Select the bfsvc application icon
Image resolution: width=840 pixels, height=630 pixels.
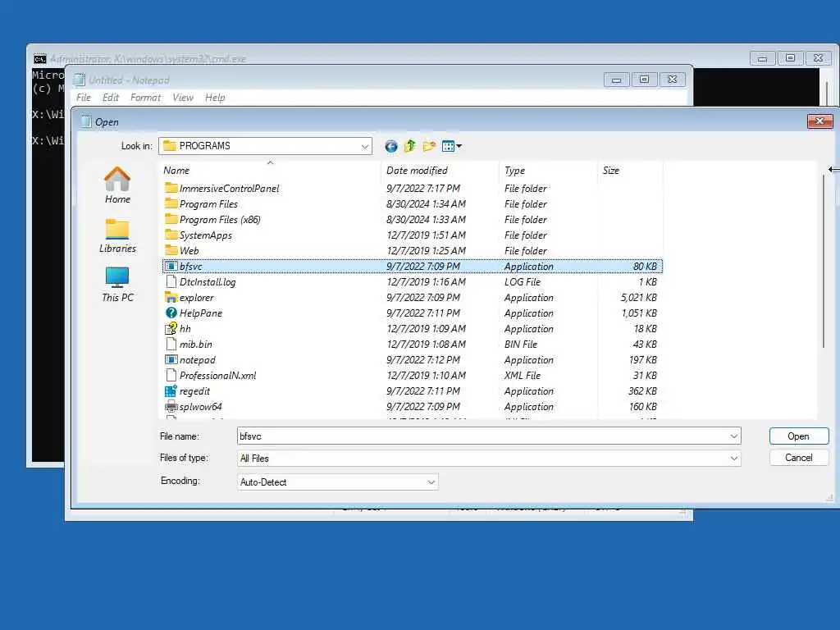click(x=171, y=267)
